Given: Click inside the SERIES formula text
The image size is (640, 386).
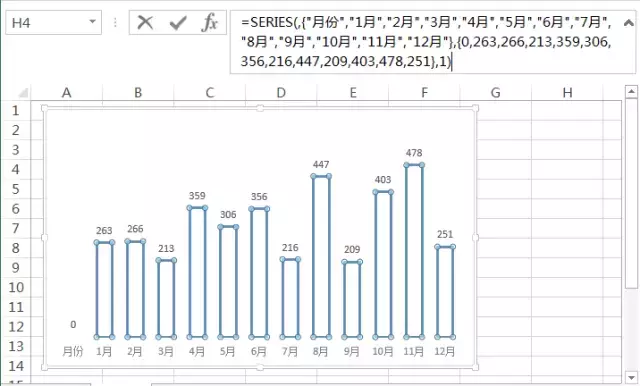Looking at the screenshot, I should coord(425,42).
